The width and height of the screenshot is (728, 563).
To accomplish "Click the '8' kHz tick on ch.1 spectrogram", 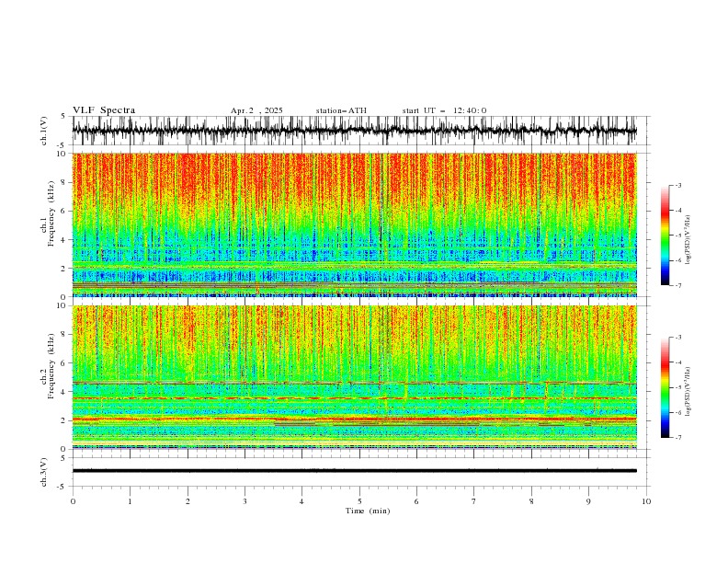I will click(64, 182).
